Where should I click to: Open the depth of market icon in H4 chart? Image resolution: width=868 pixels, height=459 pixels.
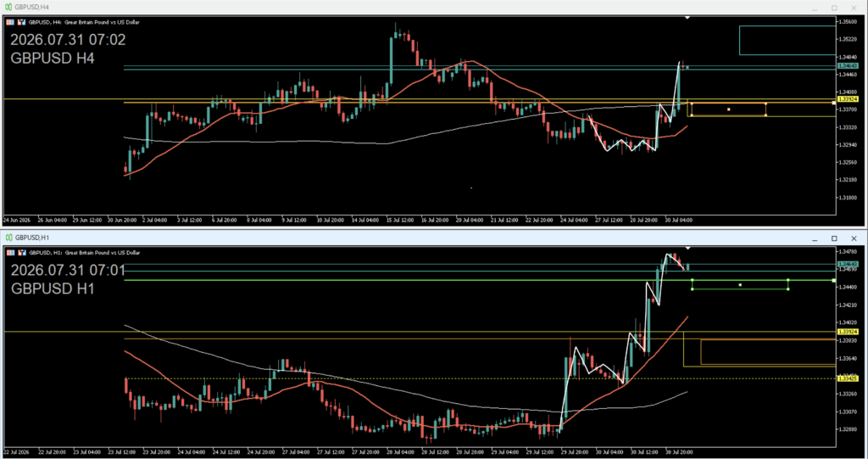[x=21, y=22]
